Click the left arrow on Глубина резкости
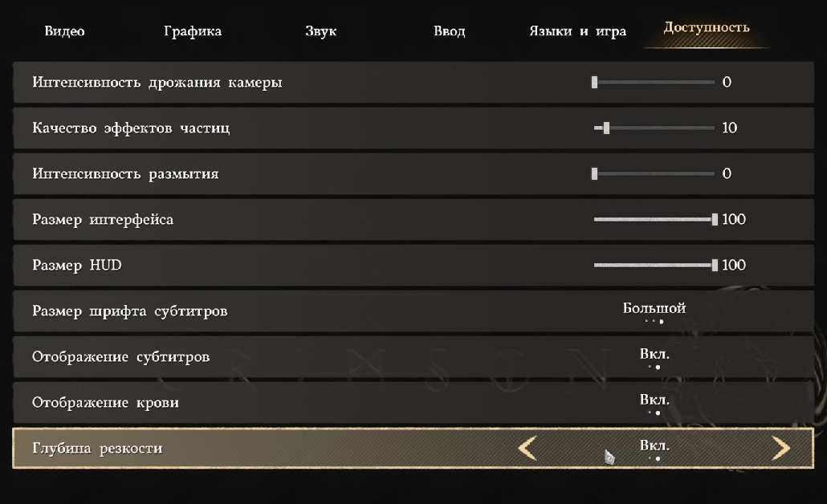The width and height of the screenshot is (827, 504). pyautogui.click(x=528, y=448)
